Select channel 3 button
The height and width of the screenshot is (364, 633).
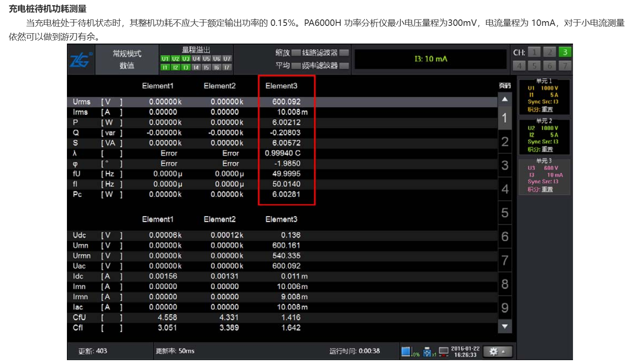[564, 52]
